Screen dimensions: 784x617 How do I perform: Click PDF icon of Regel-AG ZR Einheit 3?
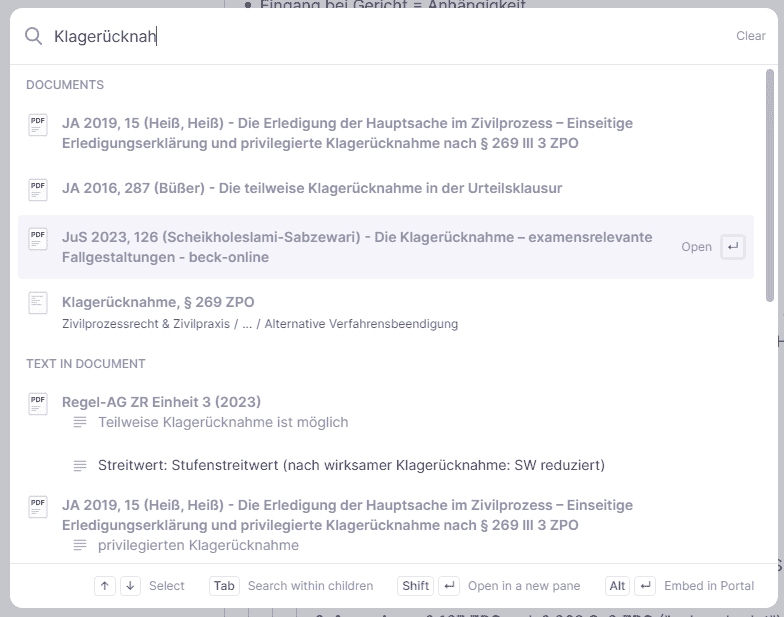(x=38, y=404)
